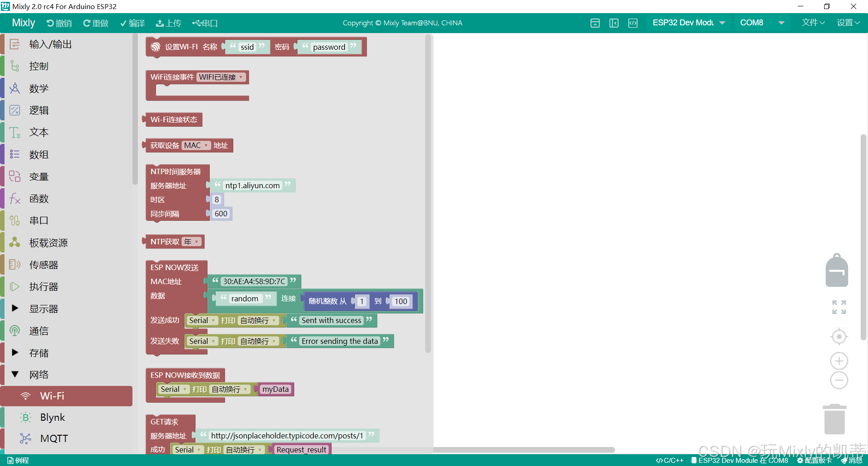Select the 数学 math category icon
Image resolution: width=868 pixels, height=466 pixels.
pyautogui.click(x=14, y=88)
